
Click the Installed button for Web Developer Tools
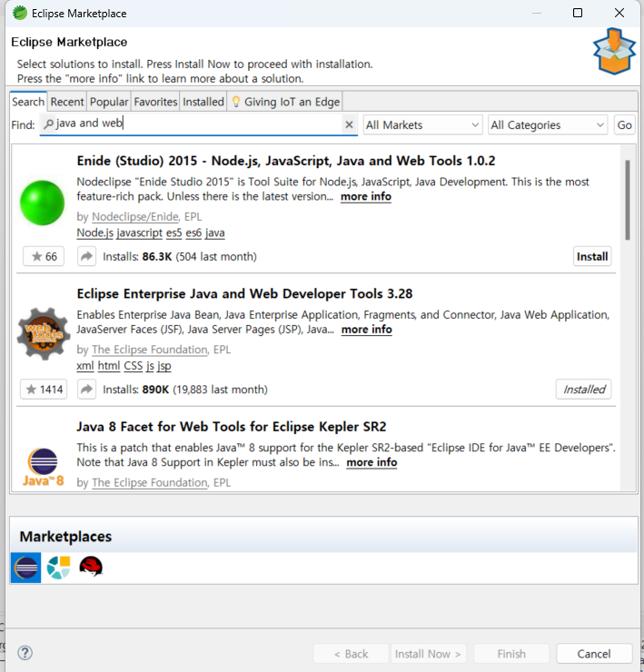click(x=583, y=390)
